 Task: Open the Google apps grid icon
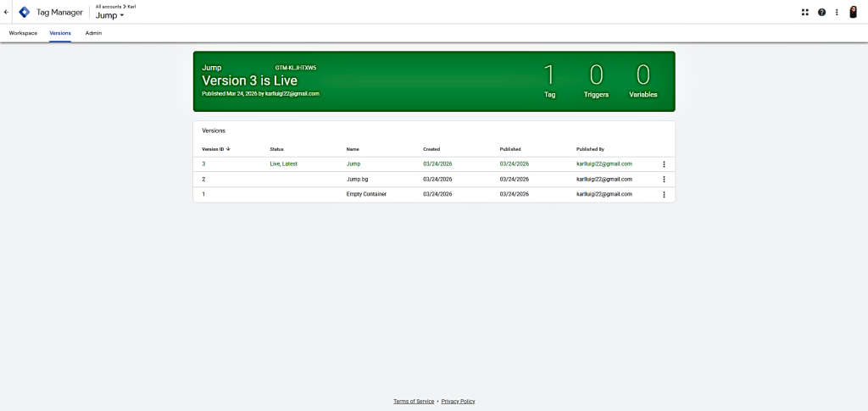tap(804, 12)
